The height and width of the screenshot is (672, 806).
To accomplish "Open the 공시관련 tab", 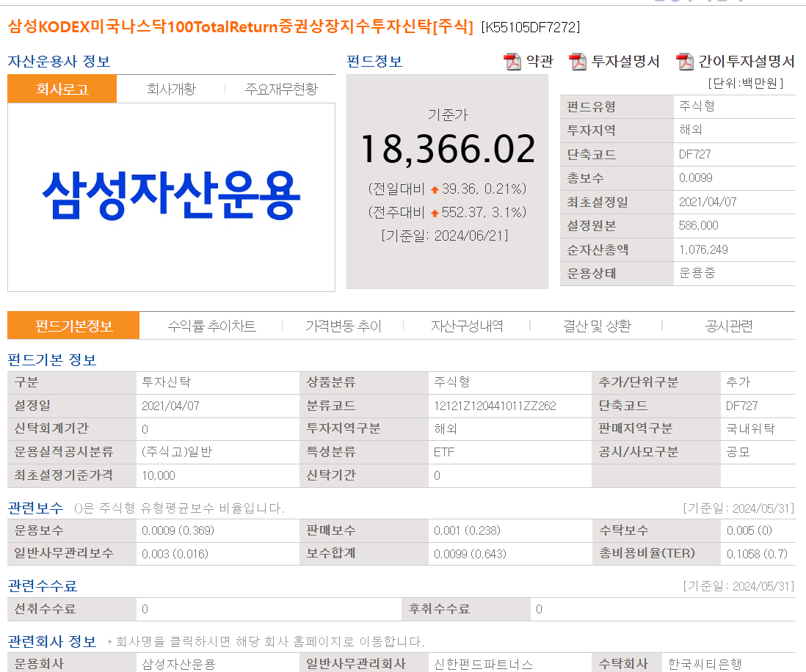I will (729, 326).
